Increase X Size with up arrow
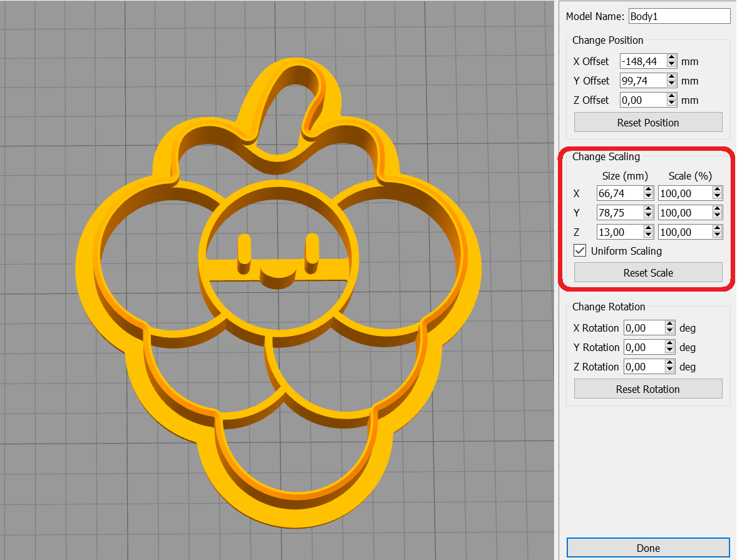 (649, 190)
